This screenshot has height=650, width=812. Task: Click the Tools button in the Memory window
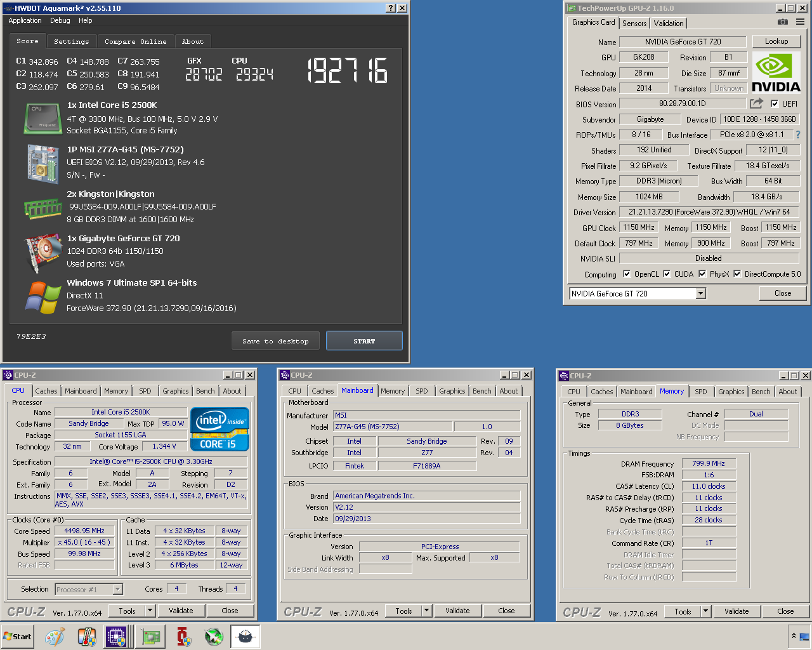coord(683,611)
